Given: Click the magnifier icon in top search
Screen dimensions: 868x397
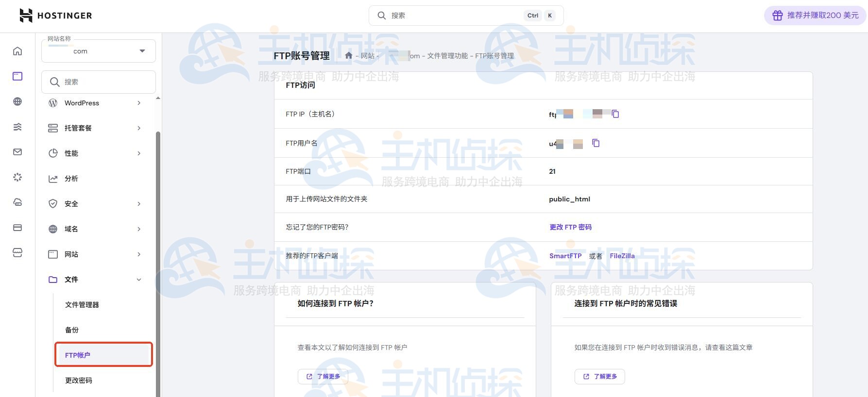Looking at the screenshot, I should point(382,16).
